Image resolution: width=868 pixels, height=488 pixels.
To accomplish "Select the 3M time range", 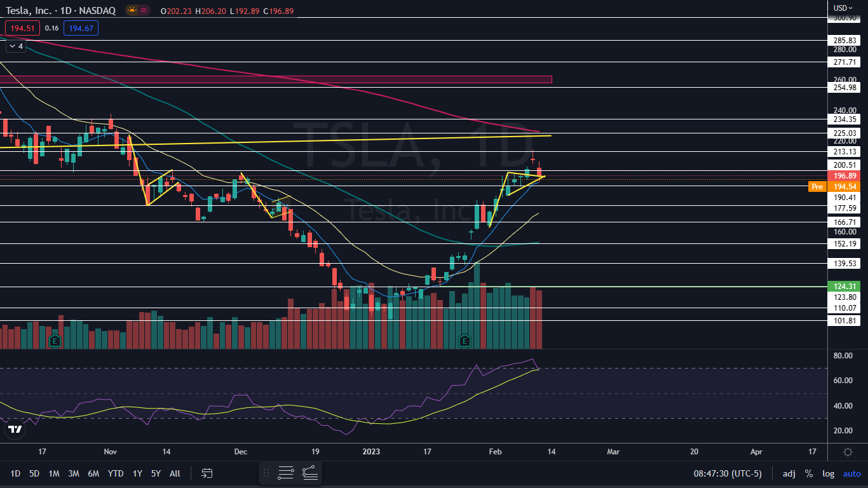I will coord(74,473).
